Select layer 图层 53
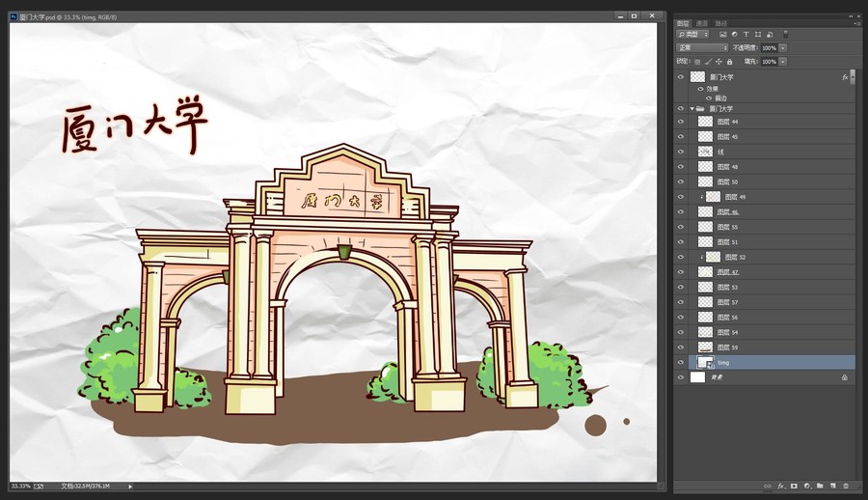868x500 pixels. click(x=772, y=287)
